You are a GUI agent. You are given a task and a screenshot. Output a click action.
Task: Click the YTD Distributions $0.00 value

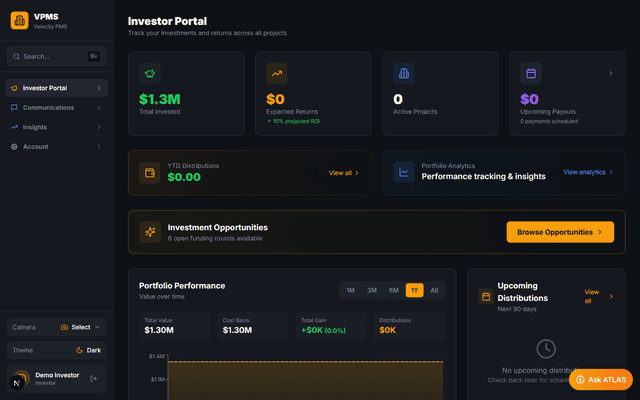tap(184, 177)
